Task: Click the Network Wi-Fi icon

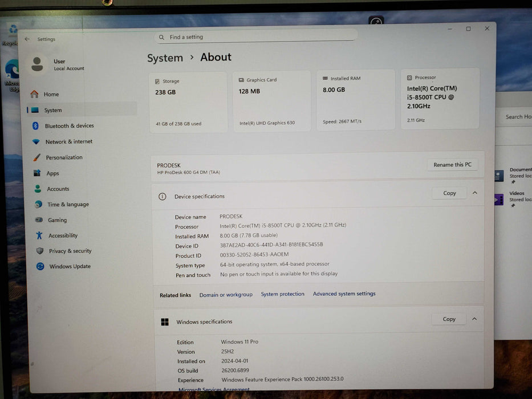Action: [36, 142]
